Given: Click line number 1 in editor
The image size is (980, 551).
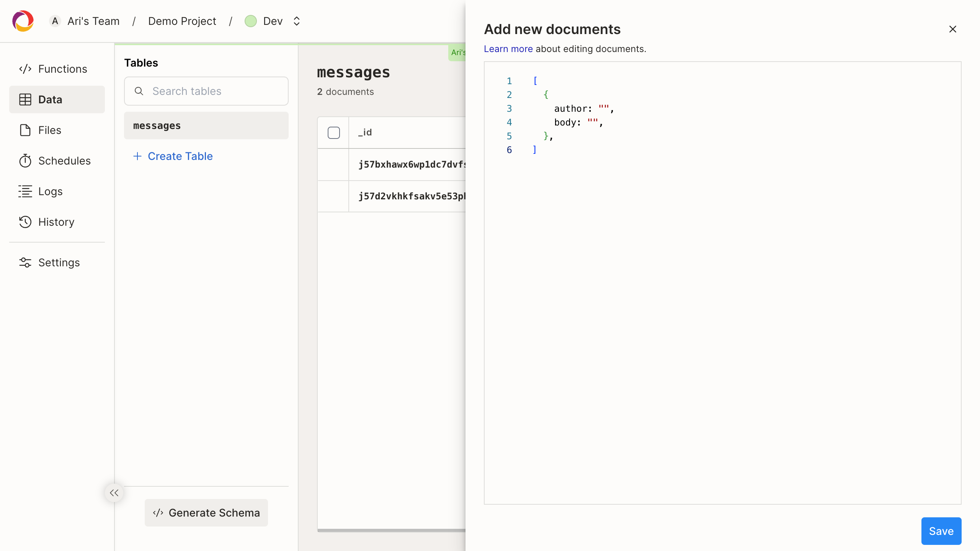Looking at the screenshot, I should tap(509, 81).
